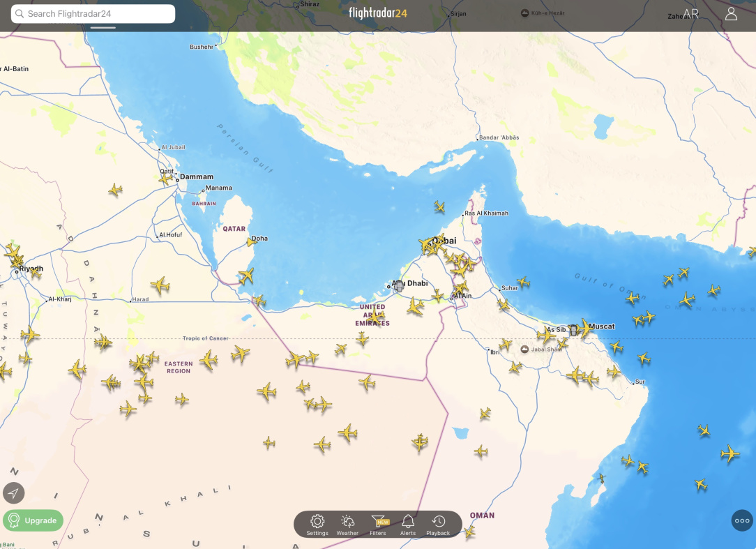The image size is (756, 549).
Task: Tap the magnifier icon in search box
Action: pos(20,13)
